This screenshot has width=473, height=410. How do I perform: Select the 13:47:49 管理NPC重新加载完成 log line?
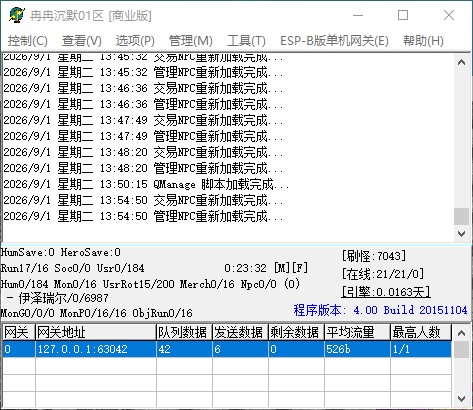point(143,136)
